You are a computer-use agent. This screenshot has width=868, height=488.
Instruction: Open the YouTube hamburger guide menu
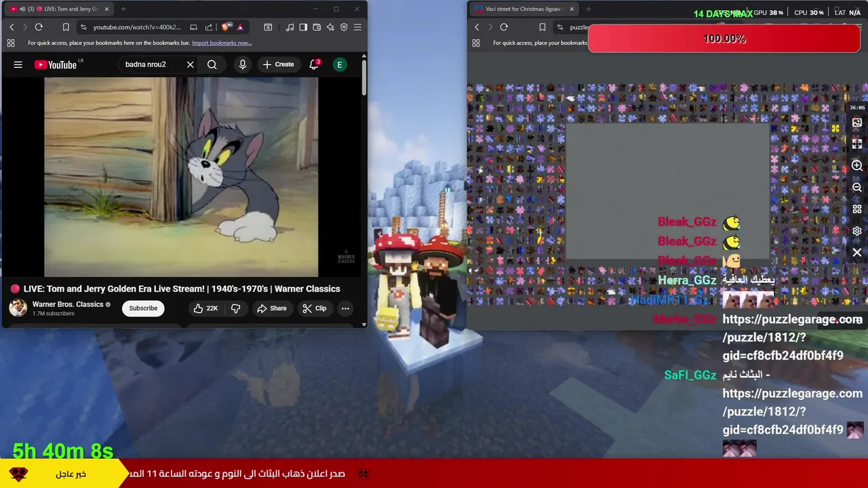[x=18, y=64]
